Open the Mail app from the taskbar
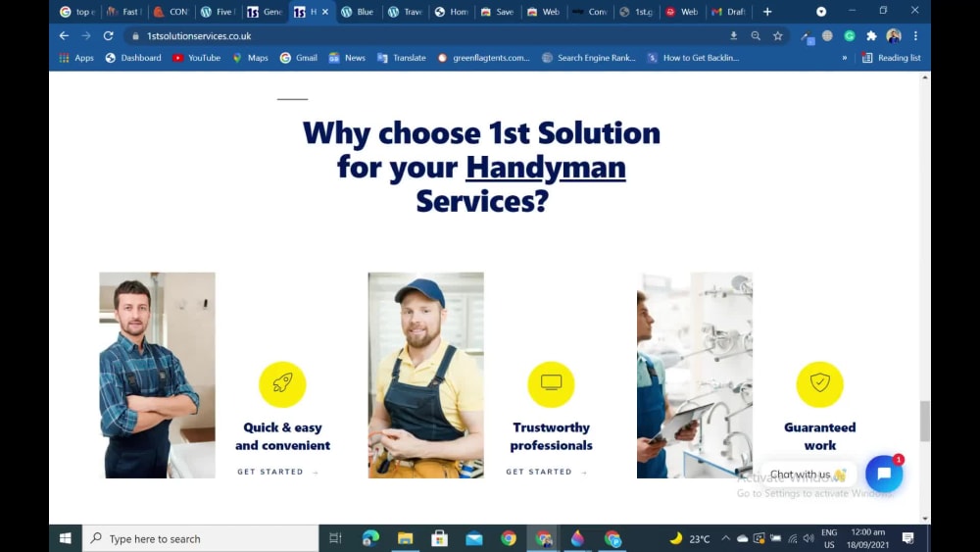Image resolution: width=980 pixels, height=552 pixels. (x=474, y=538)
